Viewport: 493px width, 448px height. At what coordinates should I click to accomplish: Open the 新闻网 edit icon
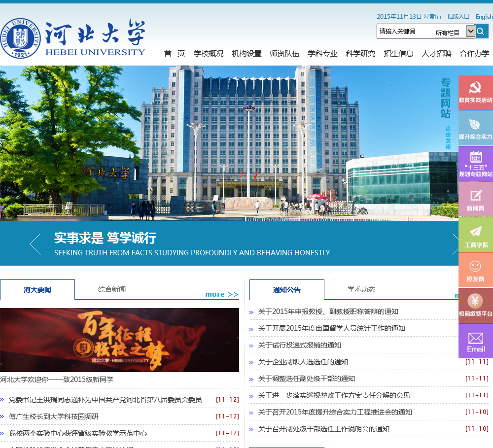[x=476, y=199]
